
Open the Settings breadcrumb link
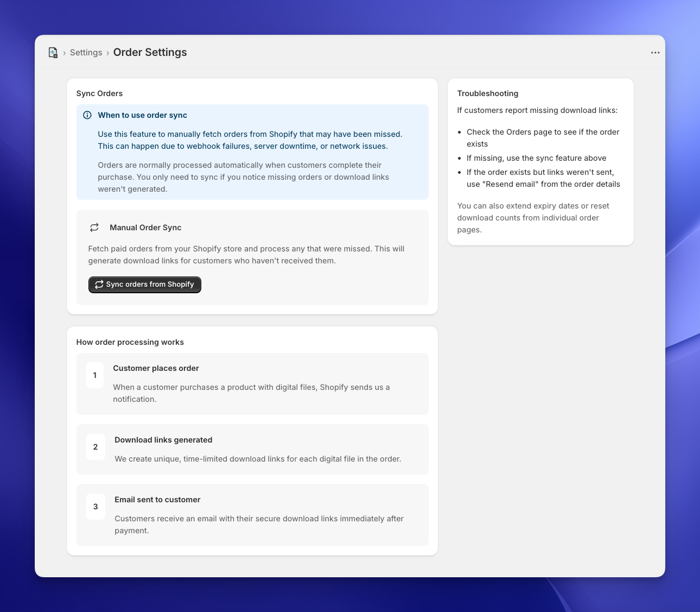click(x=86, y=52)
